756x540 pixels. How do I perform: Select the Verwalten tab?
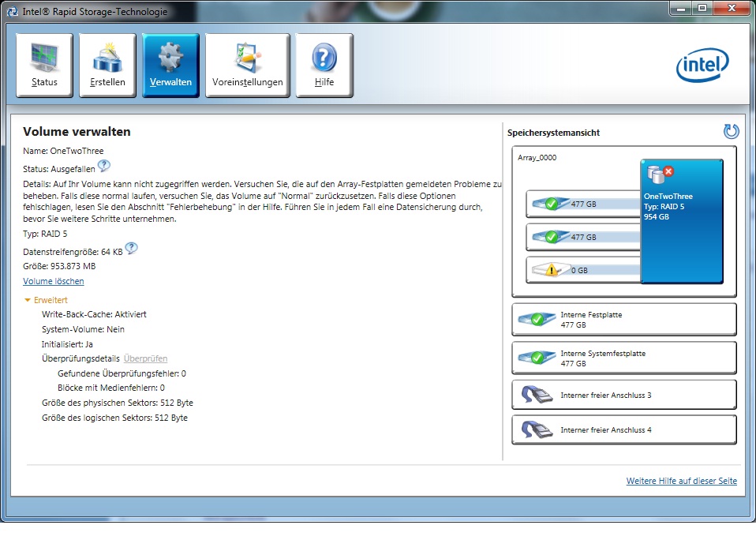170,65
